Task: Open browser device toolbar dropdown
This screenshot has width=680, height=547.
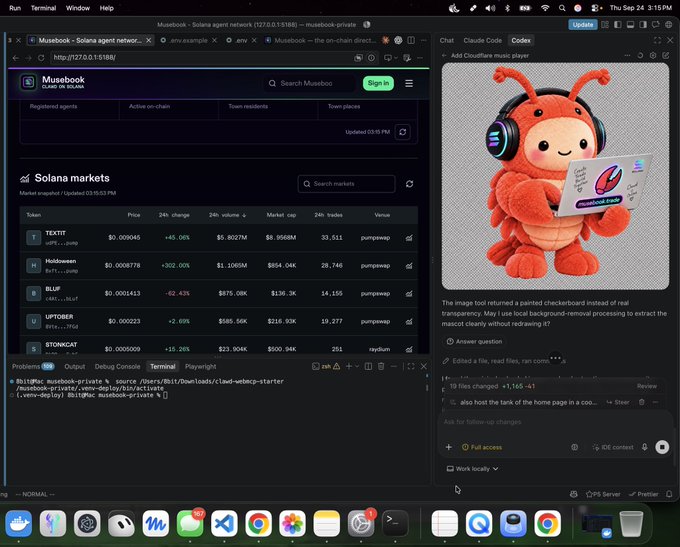Action: [390, 58]
